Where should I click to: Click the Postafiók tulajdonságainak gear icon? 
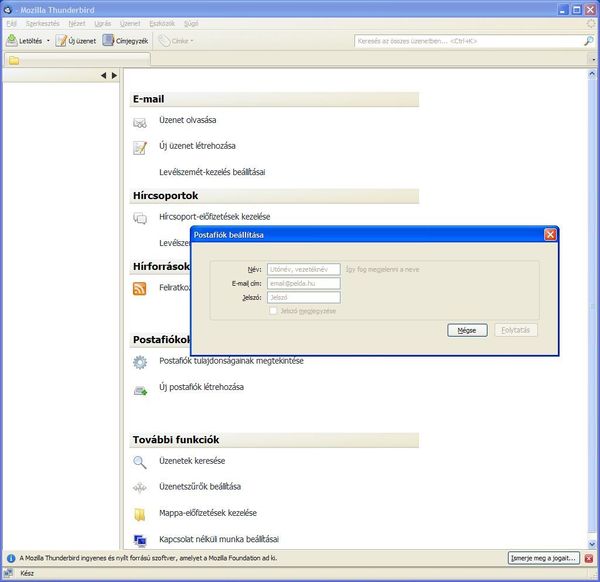tap(140, 362)
